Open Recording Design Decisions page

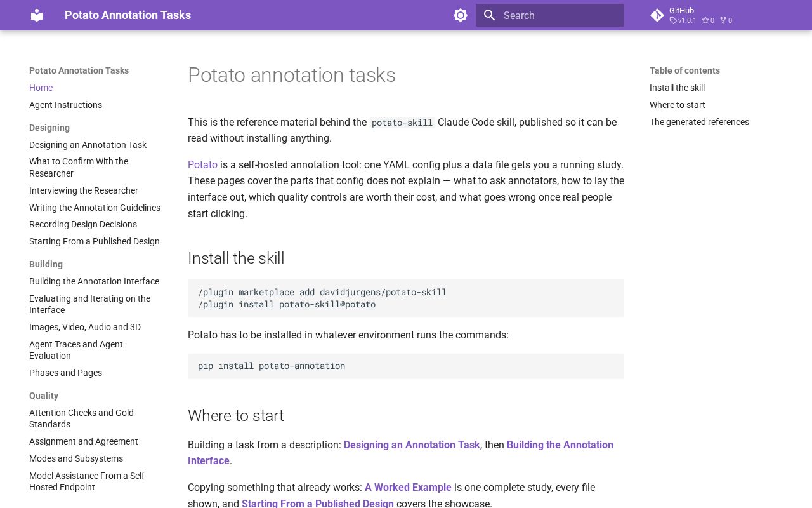83,224
